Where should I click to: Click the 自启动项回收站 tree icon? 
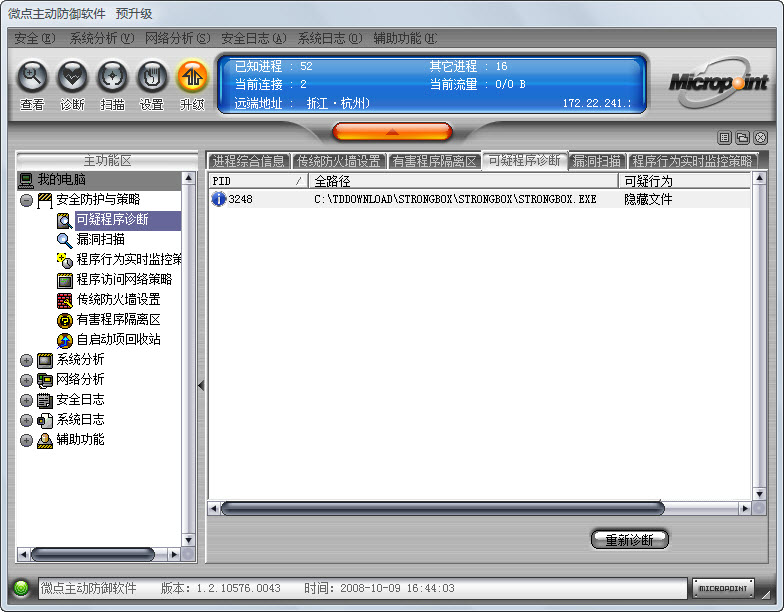[x=64, y=340]
